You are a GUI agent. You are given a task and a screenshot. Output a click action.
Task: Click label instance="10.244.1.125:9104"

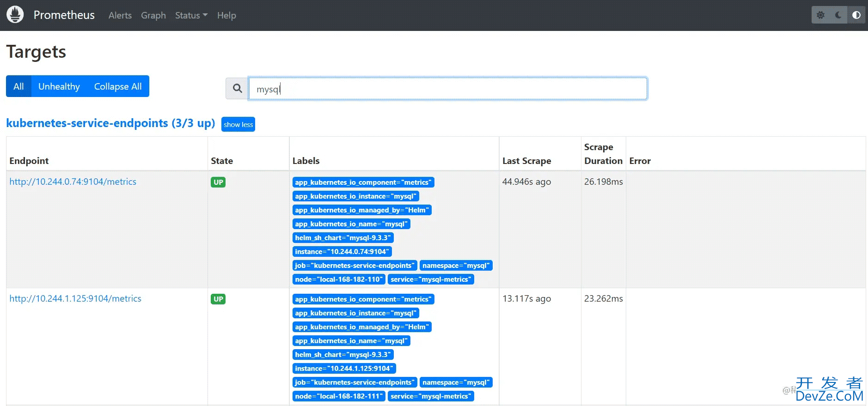[344, 369]
